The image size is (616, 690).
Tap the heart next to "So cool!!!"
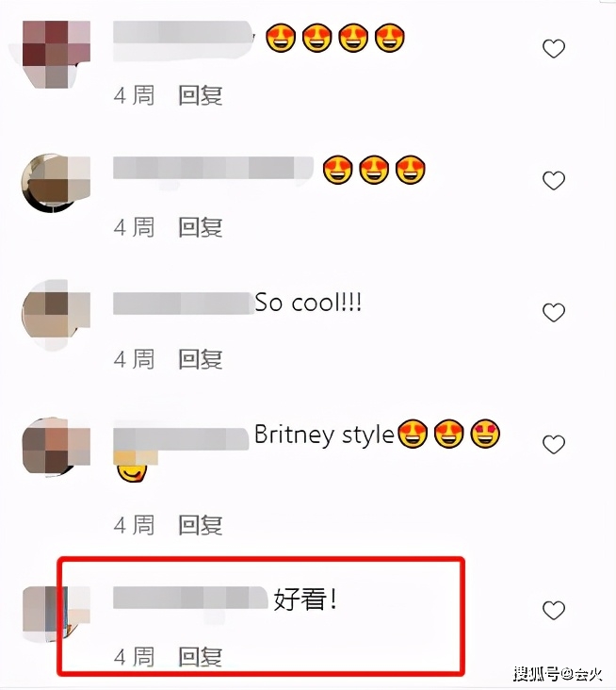554,312
